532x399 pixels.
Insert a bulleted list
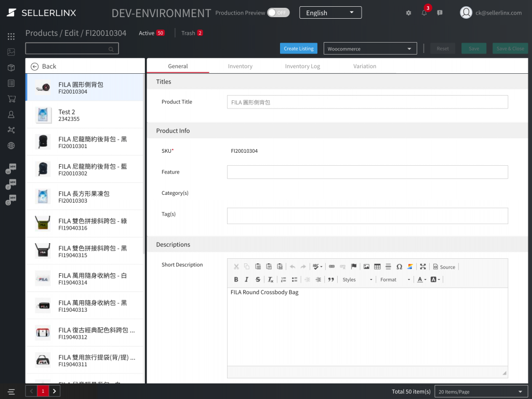[295, 280]
